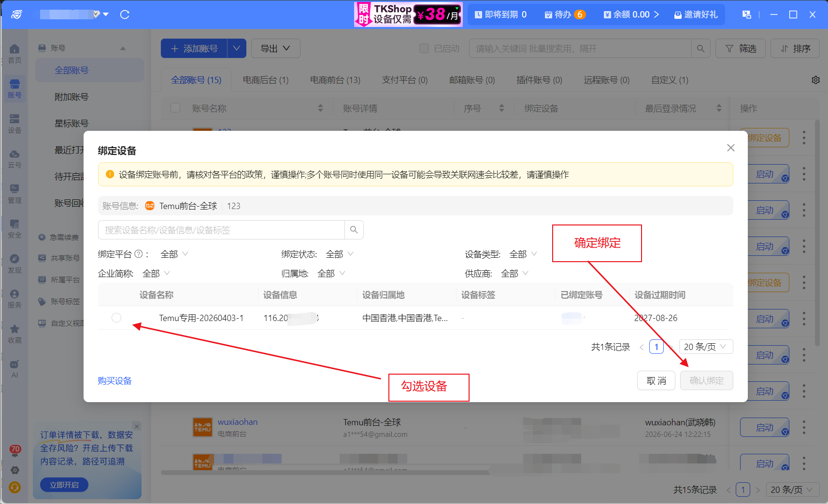Click the magnifier in device search box
This screenshot has width=828, height=504.
354,230
